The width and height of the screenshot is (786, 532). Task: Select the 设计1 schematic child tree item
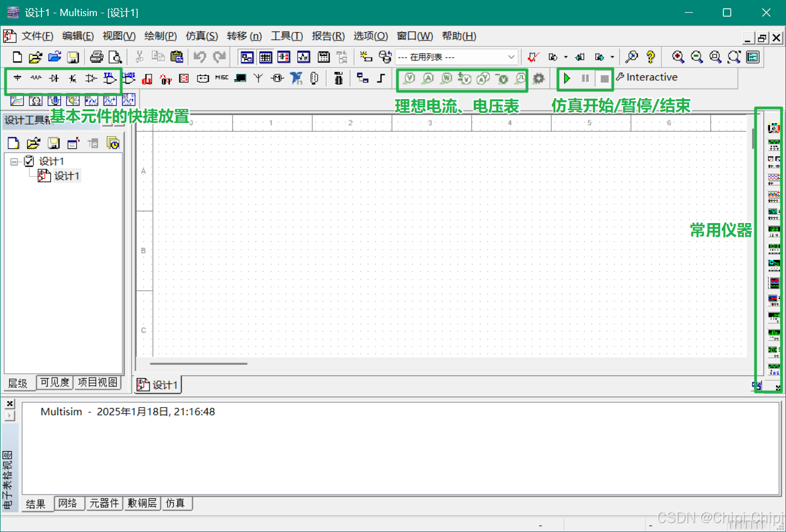click(x=66, y=176)
